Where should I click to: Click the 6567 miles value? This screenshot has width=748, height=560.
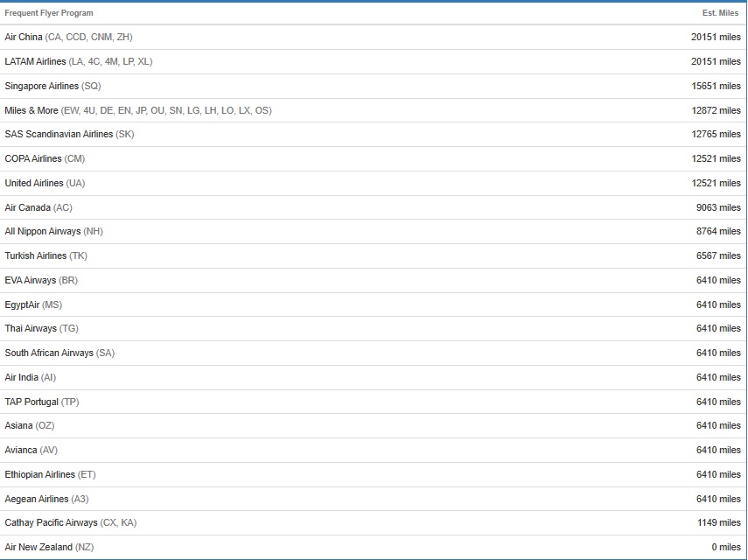718,255
